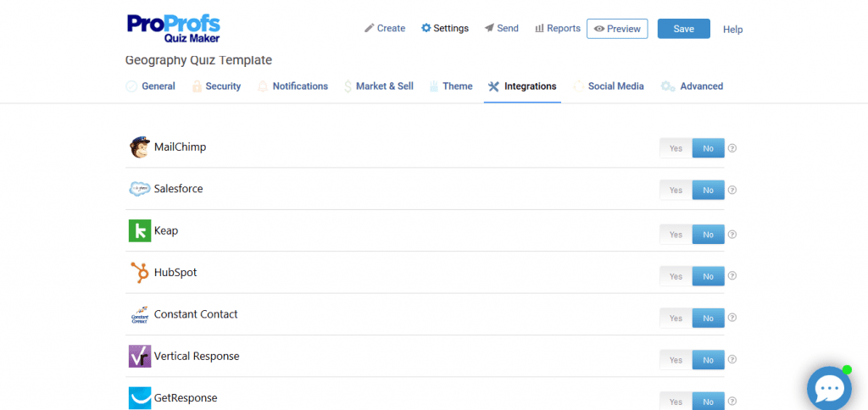Viewport: 868px width, 410px height.
Task: Click the orange HubSpot logo
Action: [140, 273]
